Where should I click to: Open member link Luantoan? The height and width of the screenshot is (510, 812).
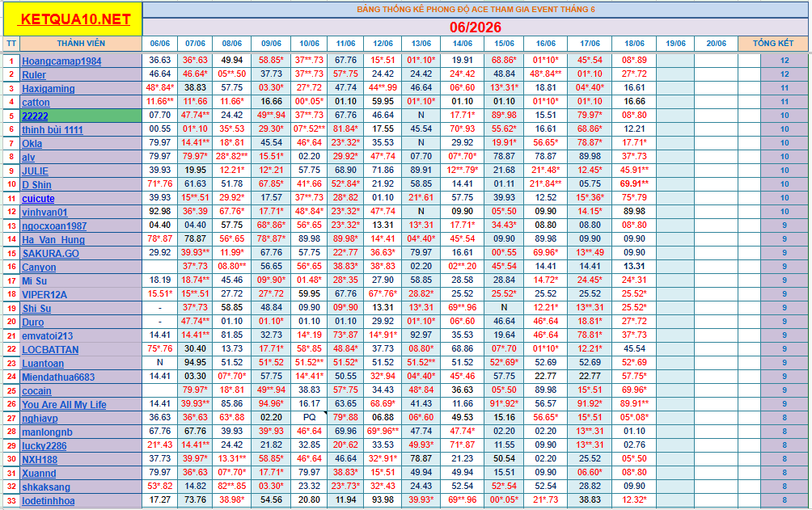pos(43,364)
